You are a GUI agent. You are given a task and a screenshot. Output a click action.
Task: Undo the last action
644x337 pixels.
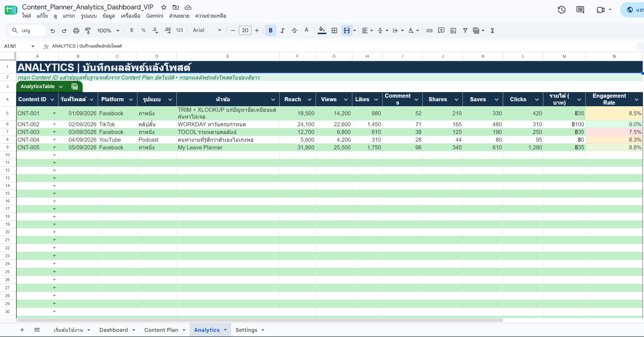(53, 30)
